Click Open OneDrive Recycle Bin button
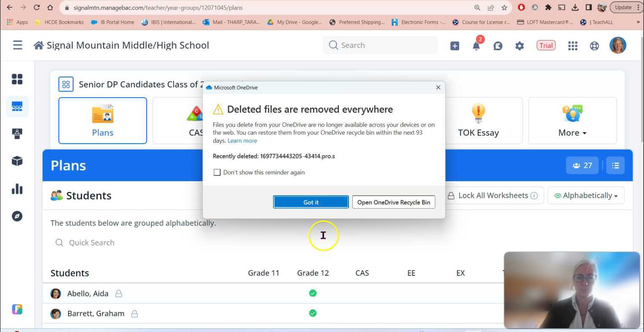The height and width of the screenshot is (332, 644). [394, 202]
